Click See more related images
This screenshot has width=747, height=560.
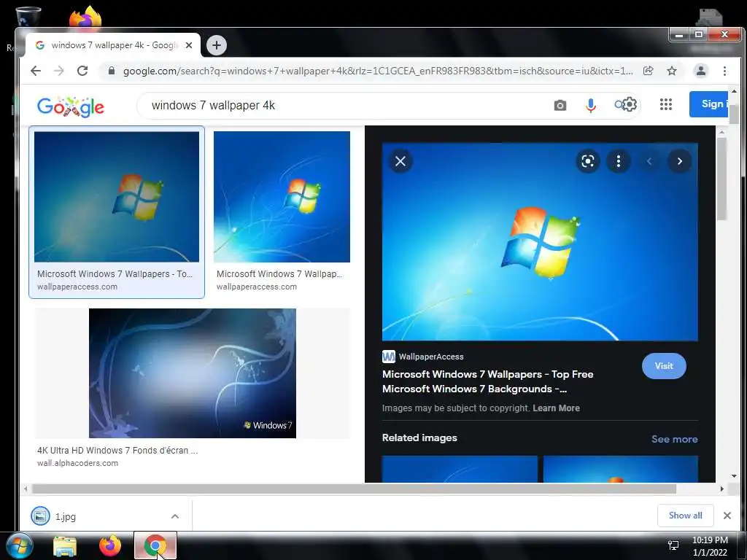(x=674, y=439)
